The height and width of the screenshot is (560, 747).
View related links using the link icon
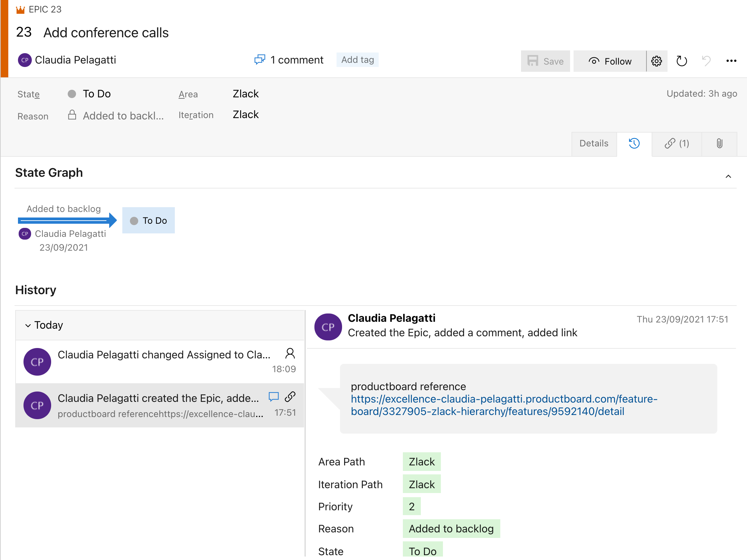[676, 144]
